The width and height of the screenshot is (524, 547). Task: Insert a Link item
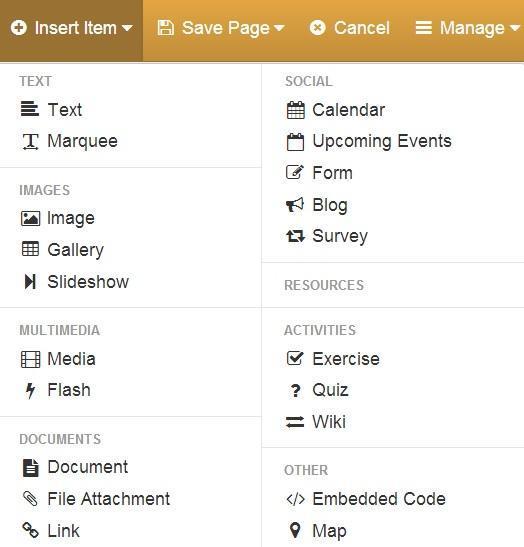click(x=51, y=531)
